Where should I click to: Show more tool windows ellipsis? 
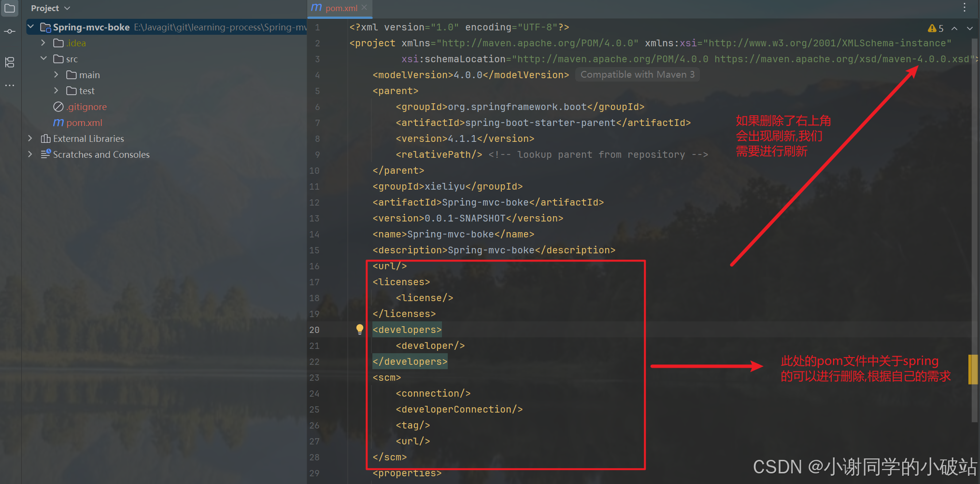point(10,85)
